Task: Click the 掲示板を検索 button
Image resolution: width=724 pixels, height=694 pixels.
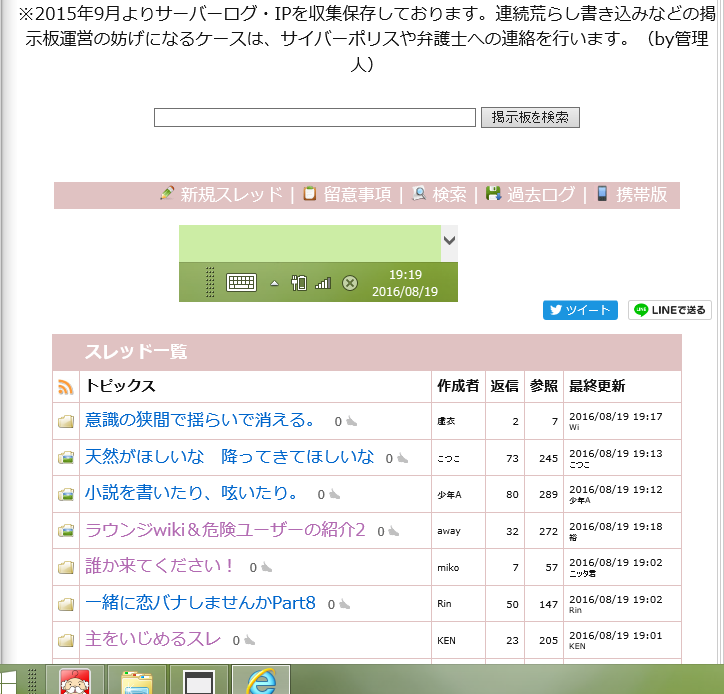Action: click(x=530, y=117)
